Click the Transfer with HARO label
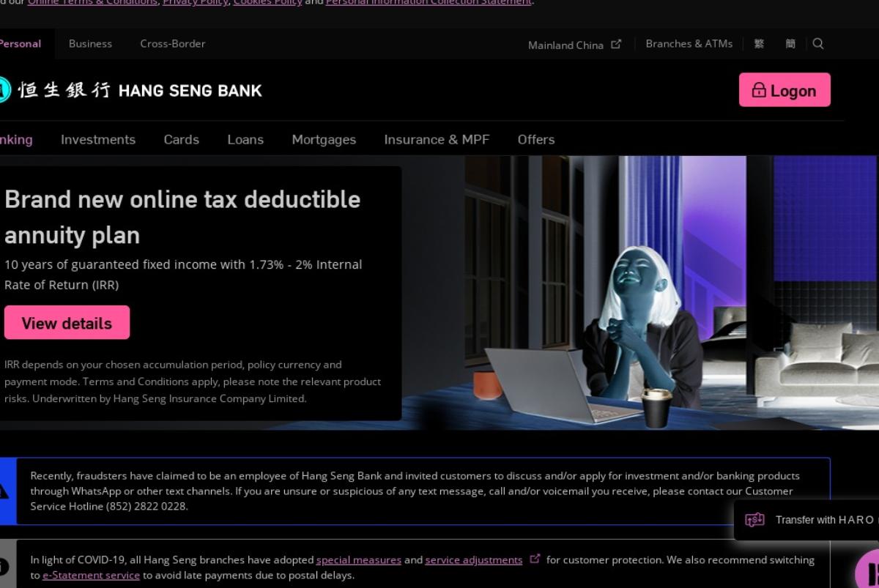The image size is (879, 588). coord(825,520)
